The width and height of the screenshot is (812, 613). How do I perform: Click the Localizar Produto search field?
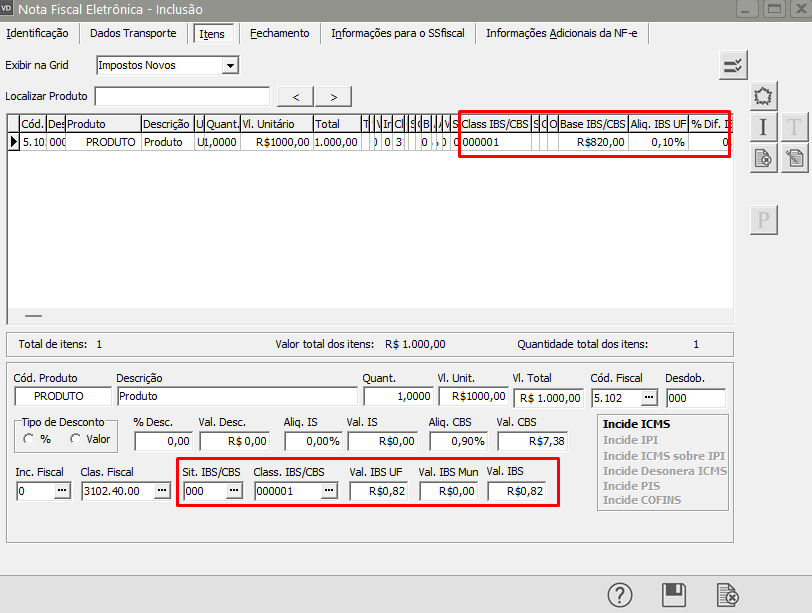[182, 97]
